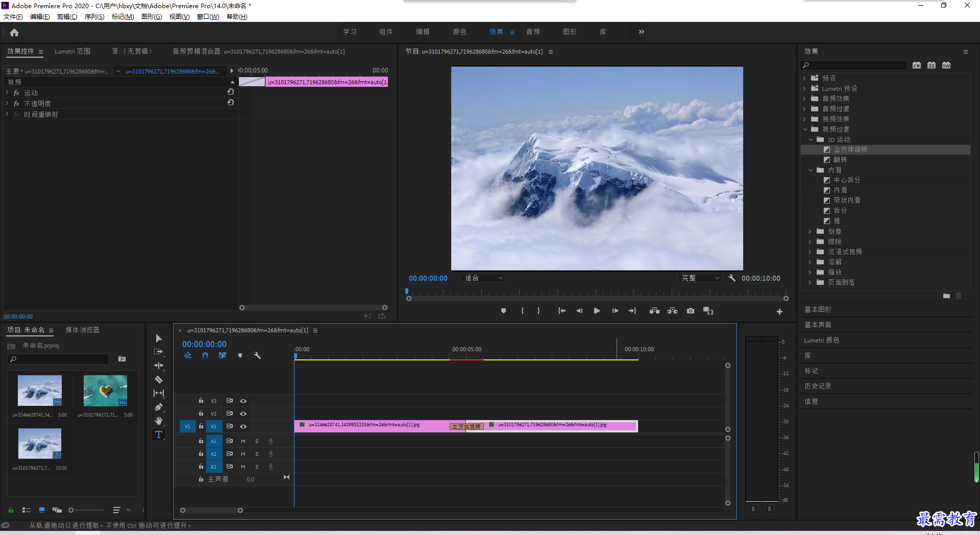Switch to the 媒体浏览器 tab
The width and height of the screenshot is (980, 535).
[x=82, y=330]
